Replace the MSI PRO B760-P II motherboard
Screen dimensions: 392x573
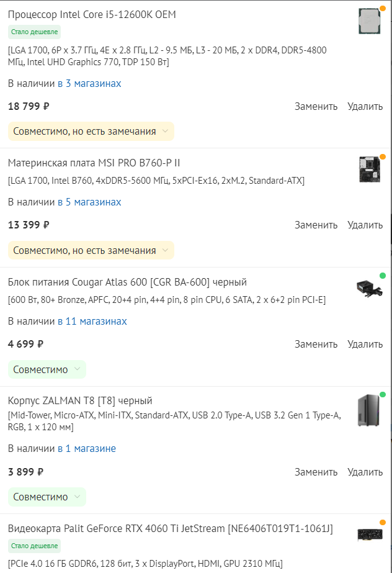point(316,225)
